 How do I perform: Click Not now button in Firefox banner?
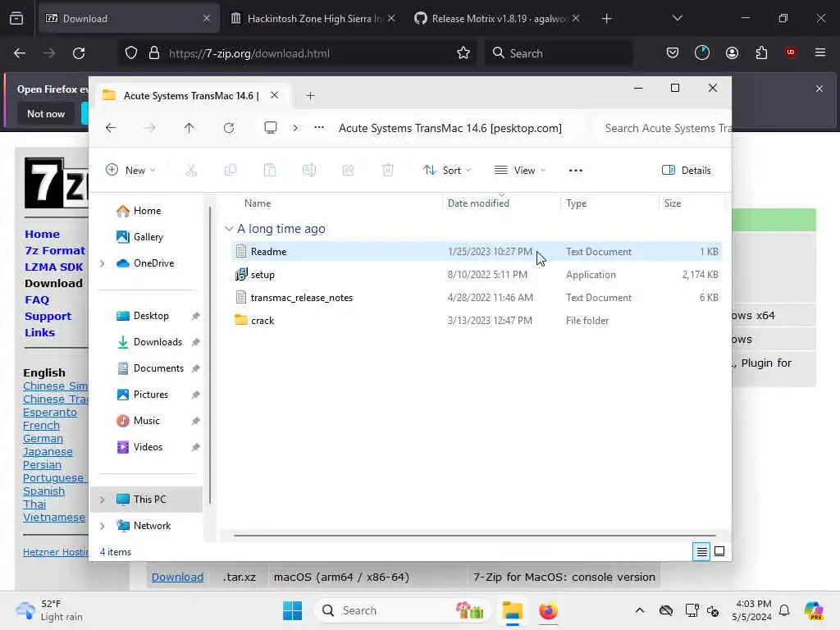46,113
